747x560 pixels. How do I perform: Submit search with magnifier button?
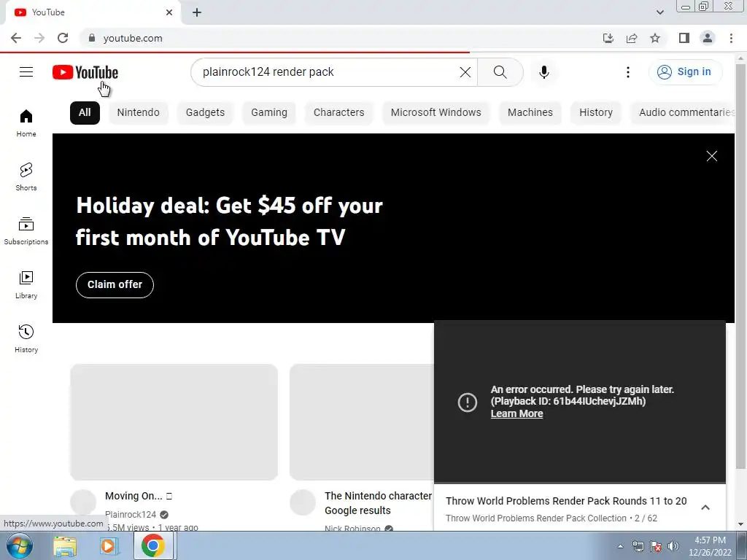(x=500, y=72)
